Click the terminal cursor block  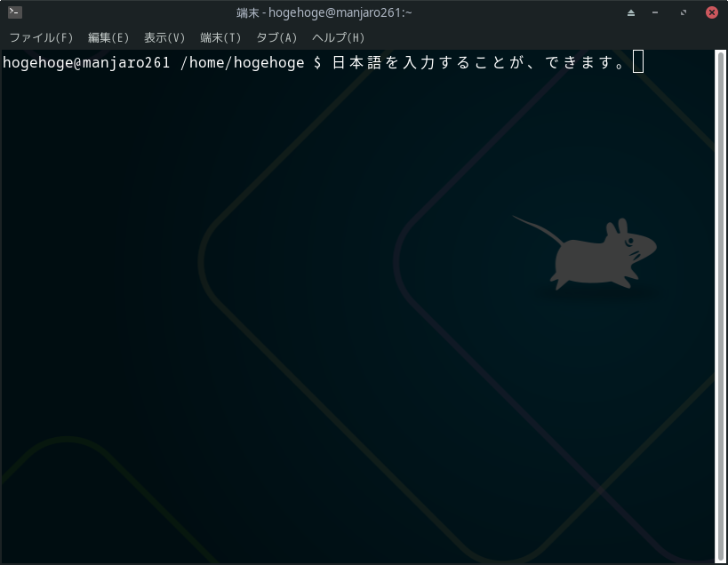coord(638,61)
